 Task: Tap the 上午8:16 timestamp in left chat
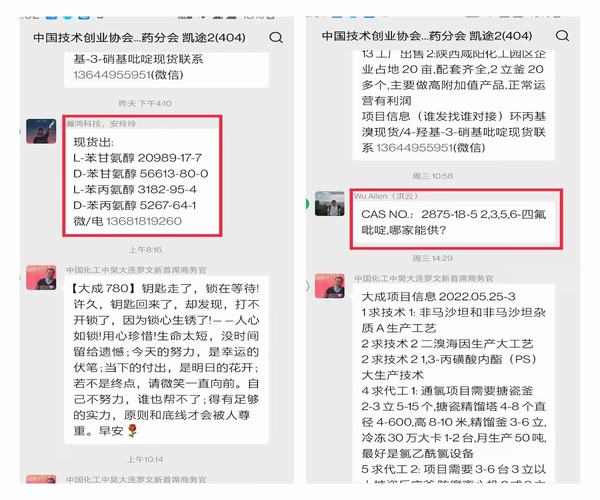pos(145,250)
